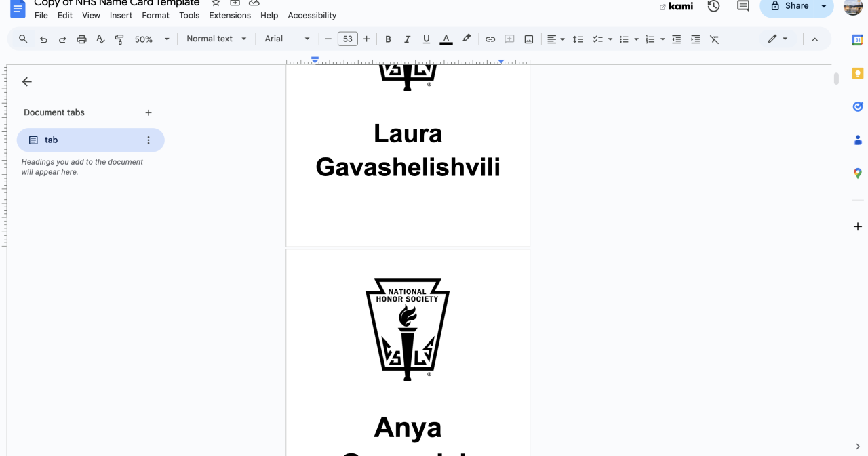Open line and paragraph spacing menu
The width and height of the screenshot is (868, 456).
578,39
